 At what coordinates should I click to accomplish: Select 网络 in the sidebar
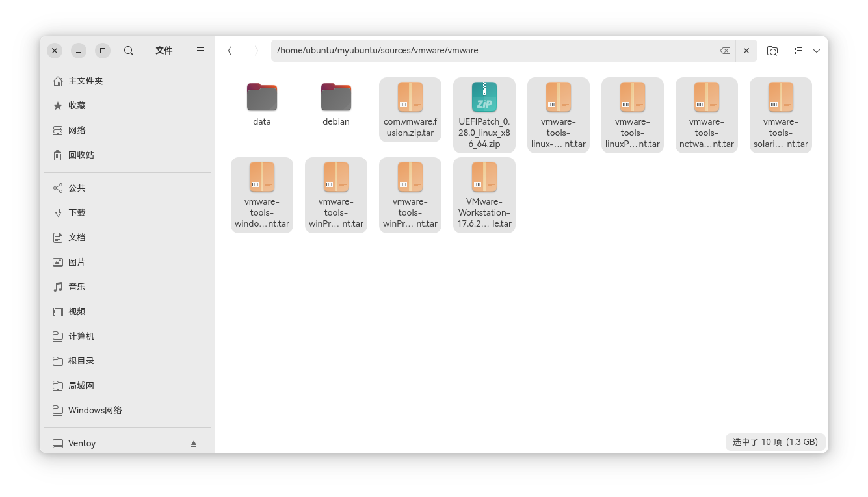tap(127, 131)
